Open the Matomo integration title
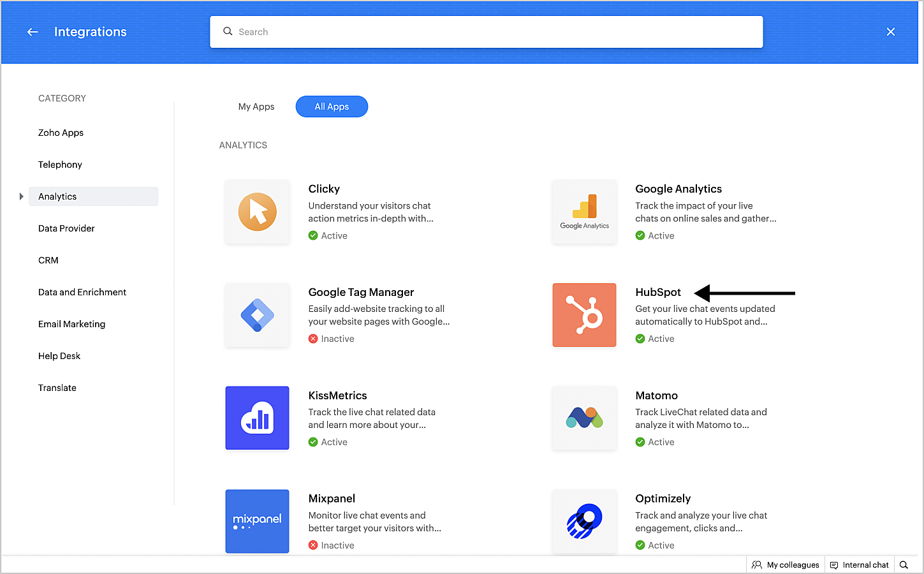Viewport: 924px width, 574px height. tap(657, 395)
